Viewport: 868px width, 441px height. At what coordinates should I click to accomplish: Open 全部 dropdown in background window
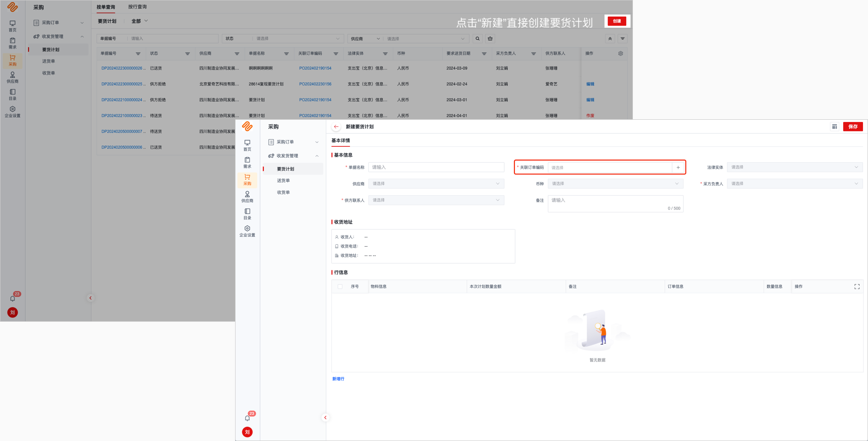click(x=139, y=21)
